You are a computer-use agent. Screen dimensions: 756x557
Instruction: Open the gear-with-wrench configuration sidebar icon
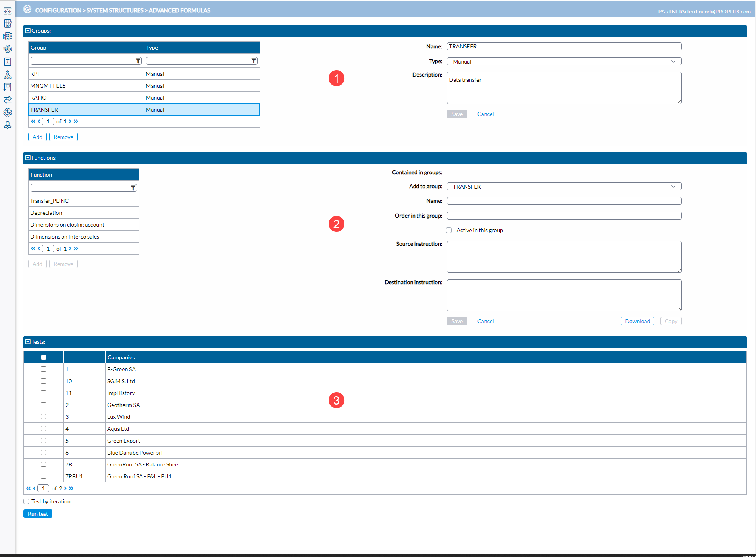coord(8,113)
